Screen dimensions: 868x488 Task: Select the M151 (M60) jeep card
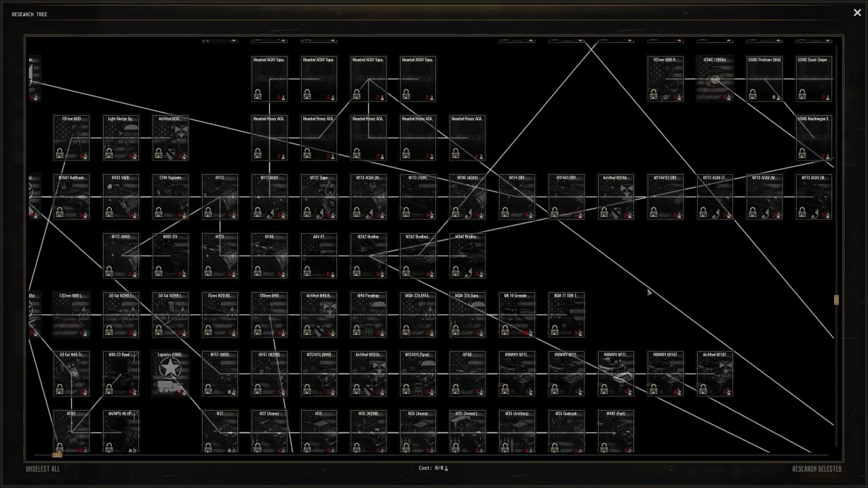(x=220, y=373)
